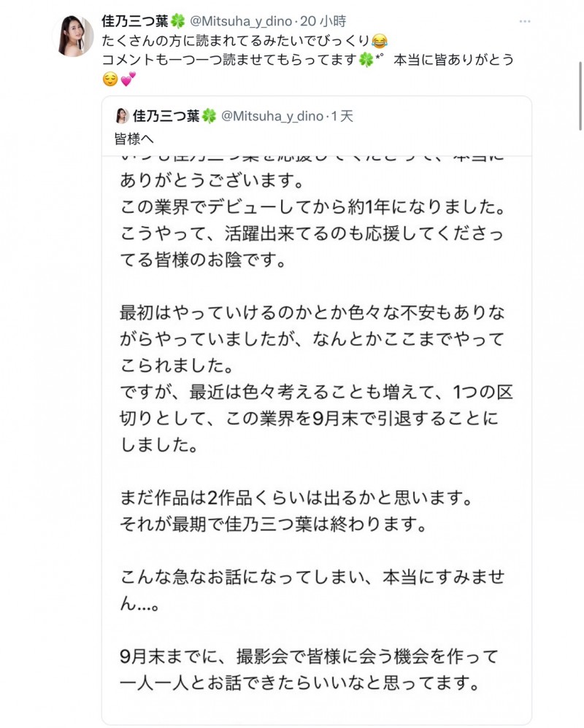
Task: Click the laughing-crying emoji in the tweet text
Action: point(379,41)
